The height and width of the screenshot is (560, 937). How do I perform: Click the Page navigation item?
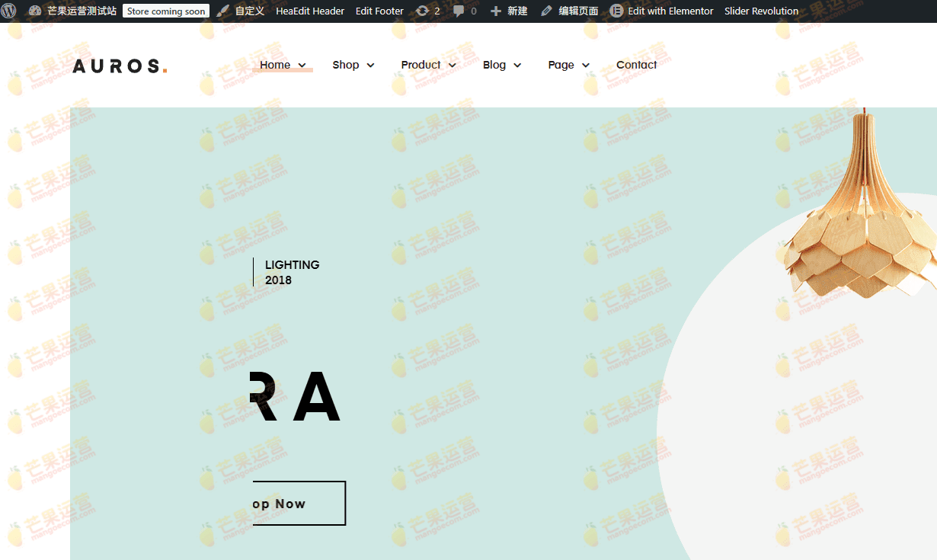point(561,65)
